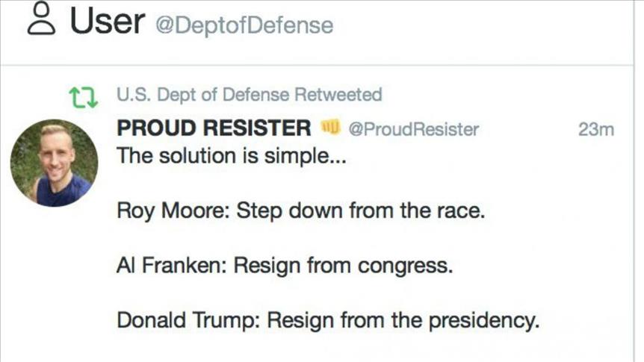This screenshot has height=362, width=644.
Task: Click "U.S. Dept of Defense" in retweet label
Action: click(x=202, y=96)
